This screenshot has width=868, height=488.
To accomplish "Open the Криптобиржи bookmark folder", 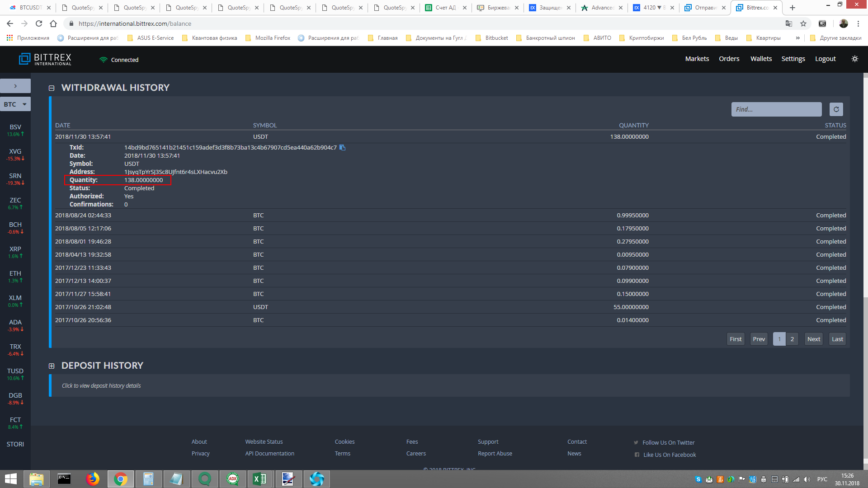I will [x=642, y=38].
